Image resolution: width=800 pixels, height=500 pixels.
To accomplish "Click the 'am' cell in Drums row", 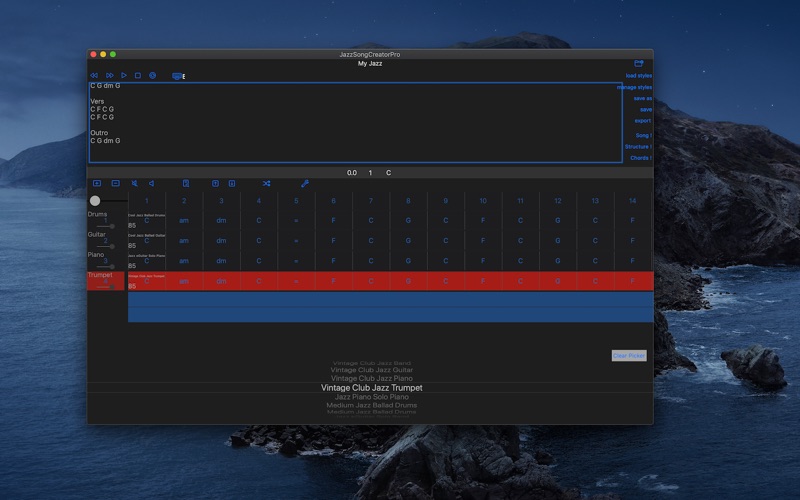I will click(x=184, y=220).
